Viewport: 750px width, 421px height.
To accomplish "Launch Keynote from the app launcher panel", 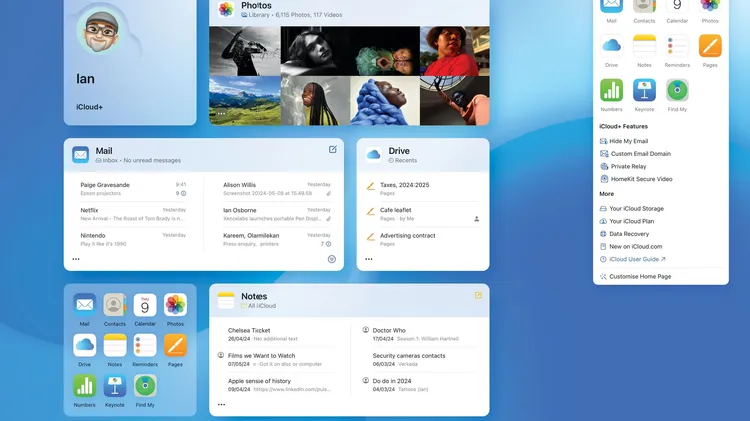I will (644, 90).
